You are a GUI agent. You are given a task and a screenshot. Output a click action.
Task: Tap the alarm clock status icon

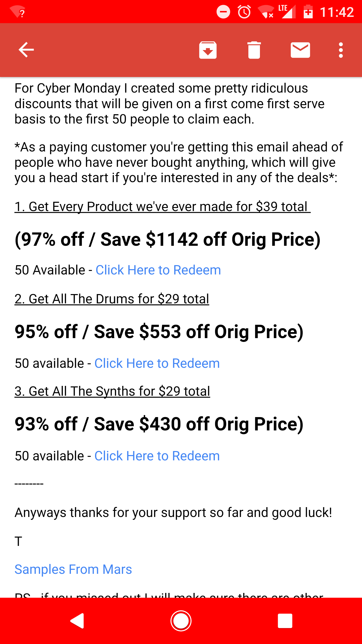point(244,12)
